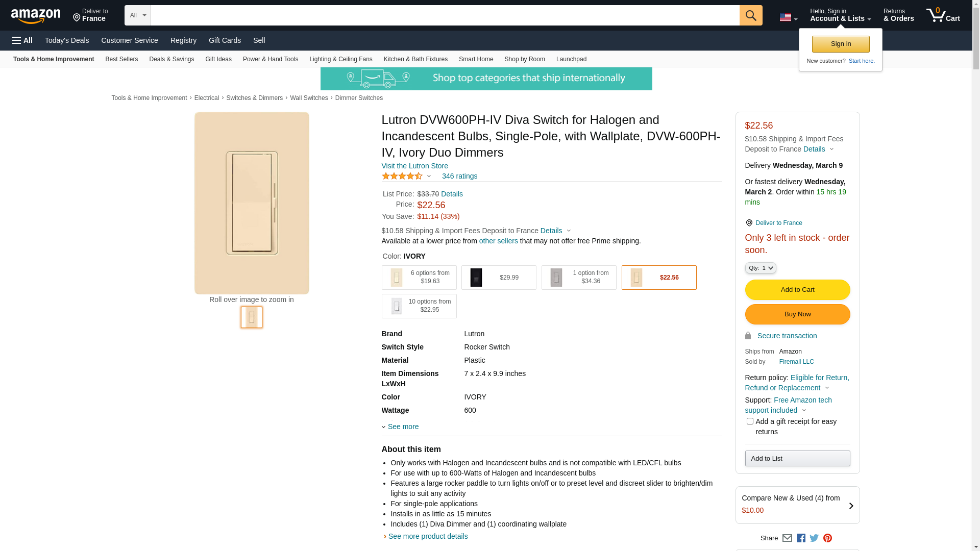980x551 pixels.
Task: Select the black $29.99 color swatch
Action: [499, 278]
